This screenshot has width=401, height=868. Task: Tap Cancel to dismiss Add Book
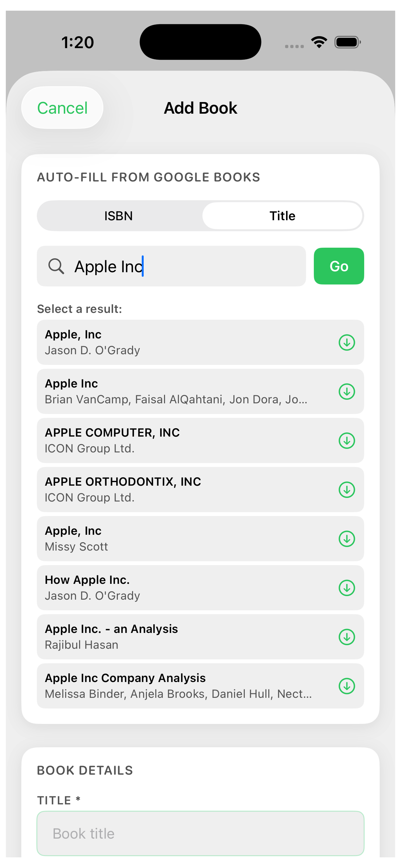(x=62, y=108)
